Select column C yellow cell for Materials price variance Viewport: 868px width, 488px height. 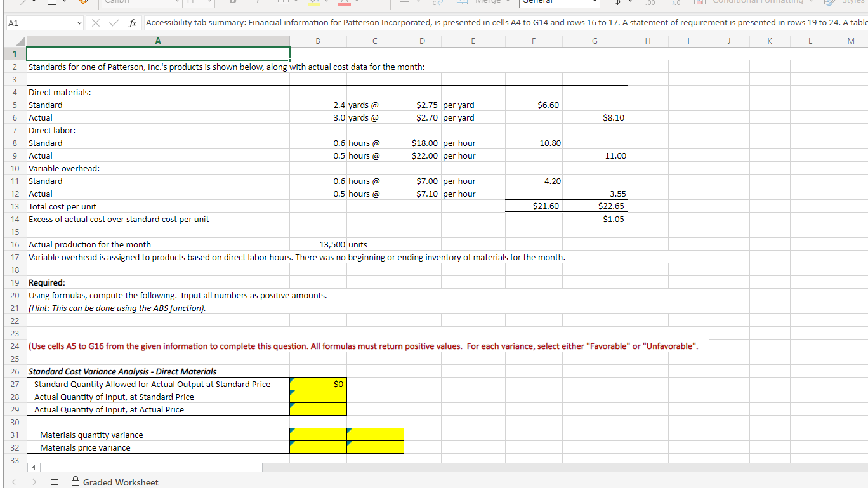tap(375, 447)
